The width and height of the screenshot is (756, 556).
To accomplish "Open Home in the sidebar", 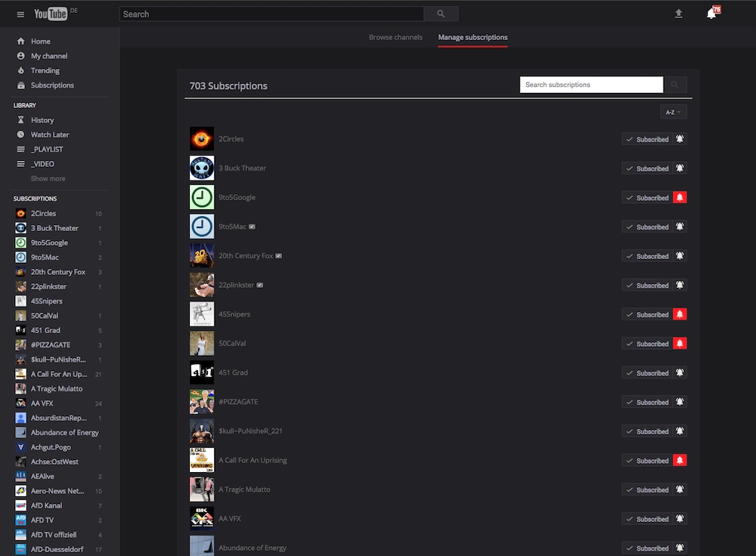I will [41, 42].
